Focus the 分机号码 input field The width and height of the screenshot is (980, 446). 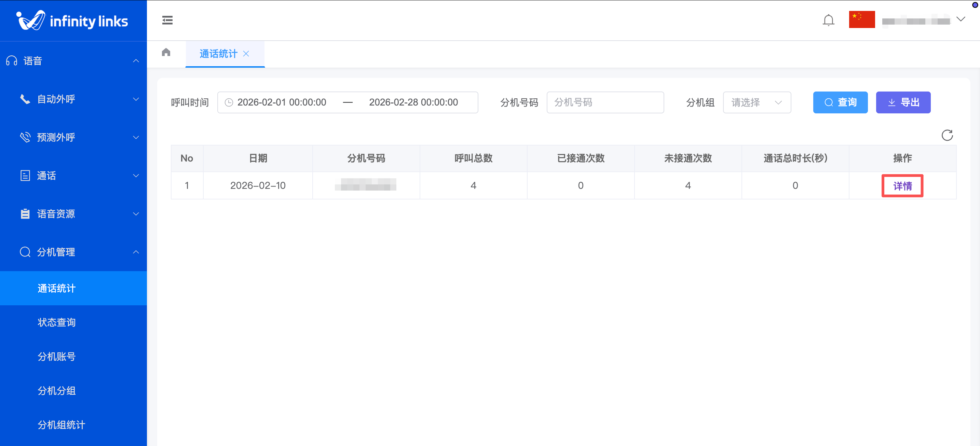[x=605, y=103]
